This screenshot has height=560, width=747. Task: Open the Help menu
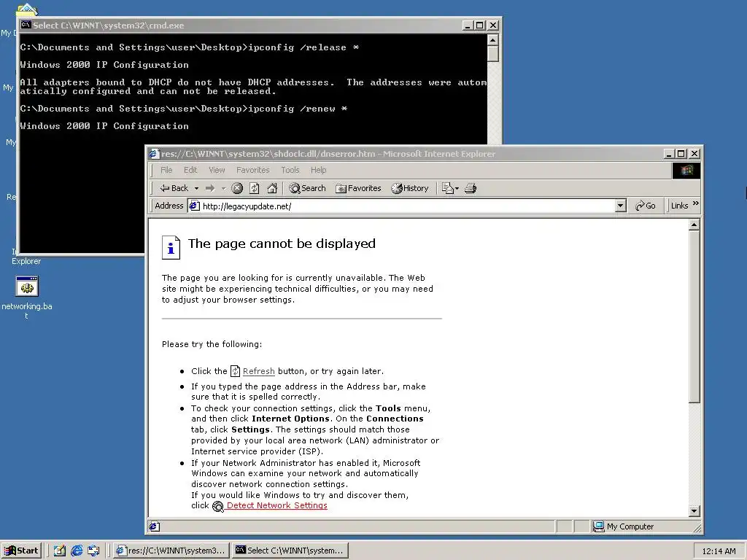[x=319, y=170]
